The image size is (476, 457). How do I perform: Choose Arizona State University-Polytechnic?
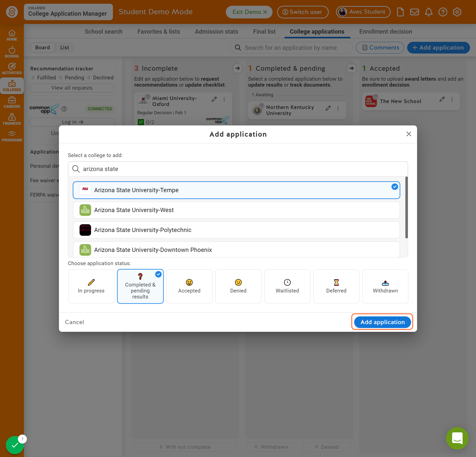(x=237, y=230)
